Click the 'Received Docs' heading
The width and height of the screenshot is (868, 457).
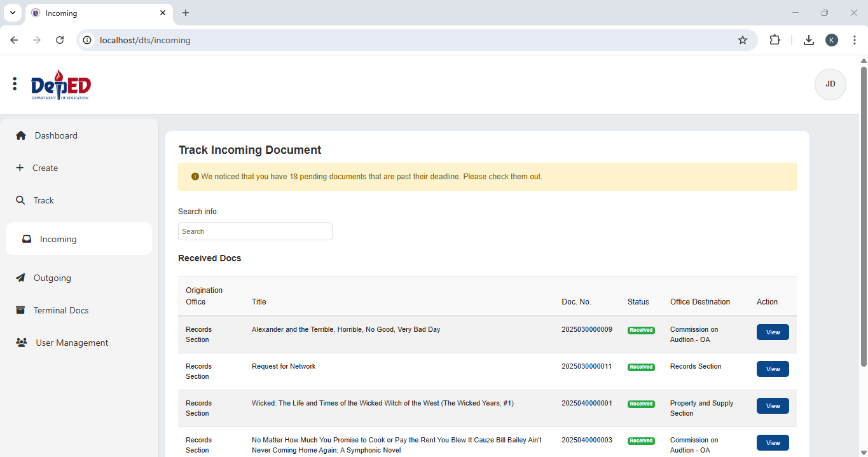[x=210, y=258]
